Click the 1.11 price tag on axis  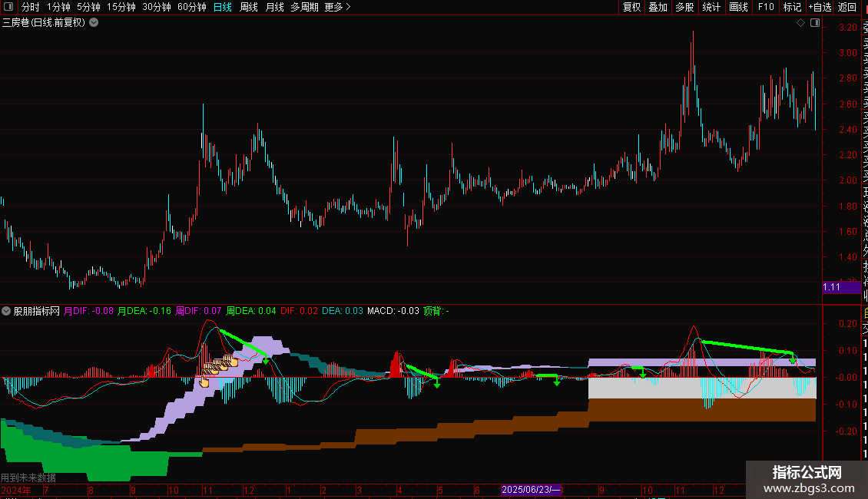(841, 286)
